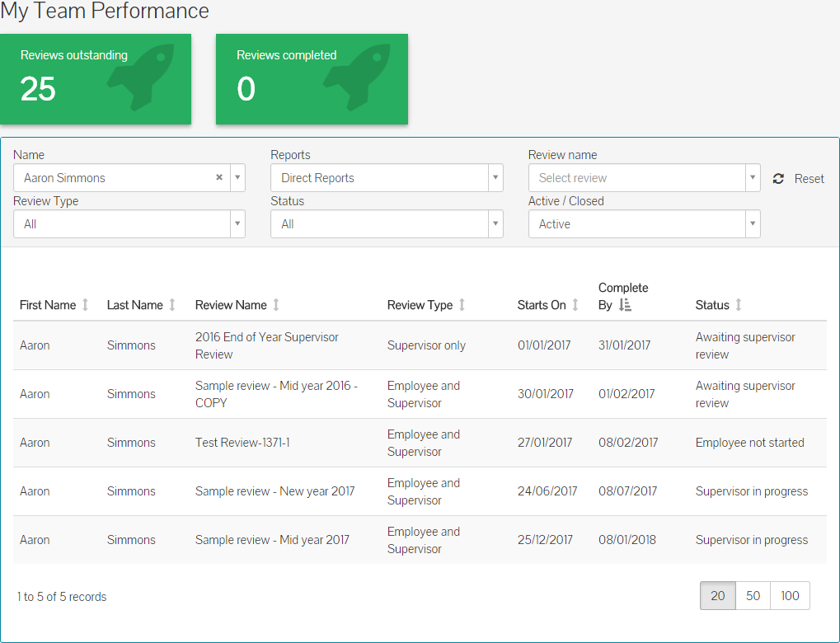840x643 pixels.
Task: Expand the Status filter dropdown
Action: 387,224
